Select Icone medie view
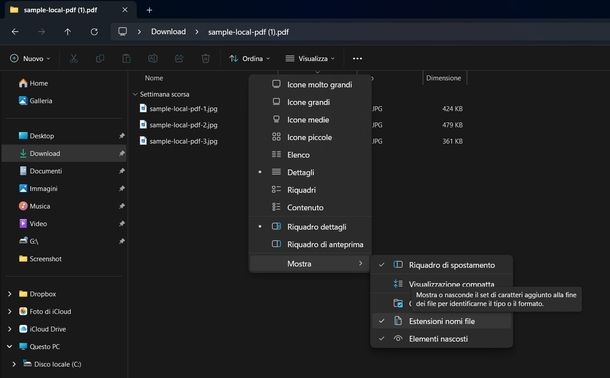Image resolution: width=610 pixels, height=378 pixels. pos(310,120)
